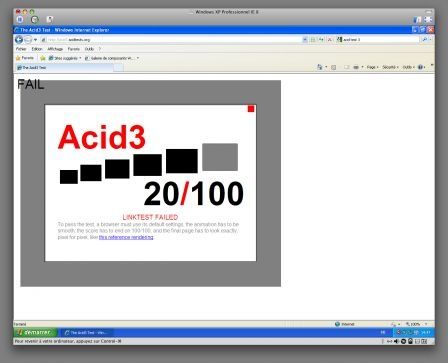
Task: Click the red square in Acid3 corner
Action: pos(251,109)
